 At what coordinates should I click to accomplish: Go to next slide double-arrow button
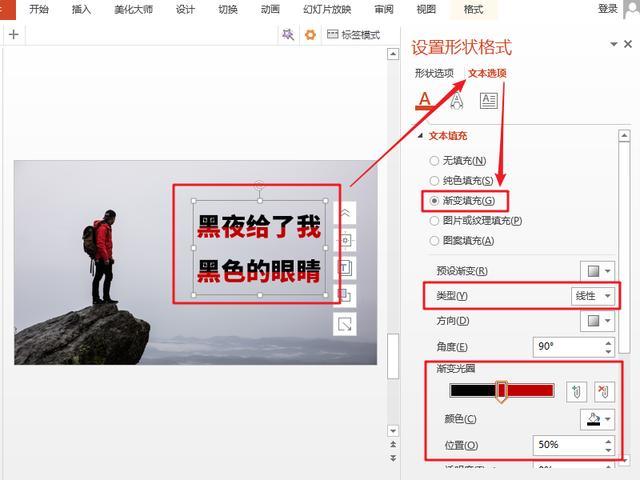pyautogui.click(x=393, y=458)
